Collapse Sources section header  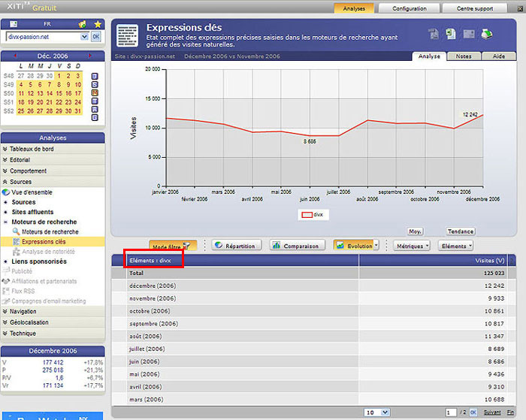[53, 182]
